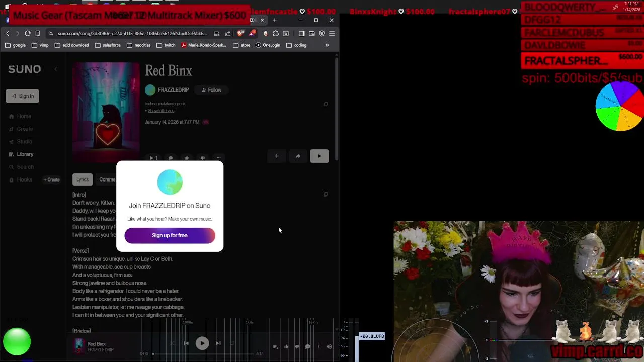The width and height of the screenshot is (644, 362).
Task: Go to Home in Suno sidebar
Action: click(20, 116)
